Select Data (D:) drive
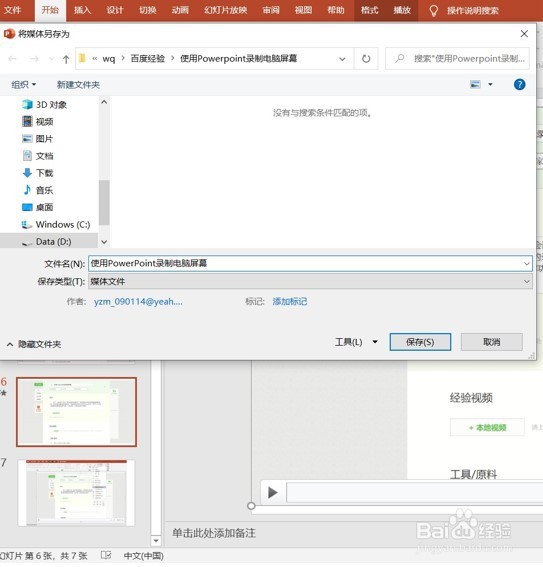The height and width of the screenshot is (567, 543). 49,242
